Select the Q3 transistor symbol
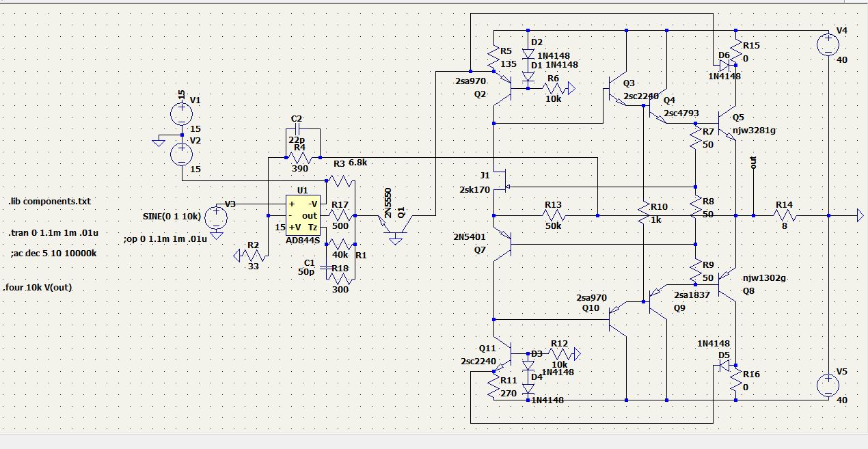 (x=616, y=89)
